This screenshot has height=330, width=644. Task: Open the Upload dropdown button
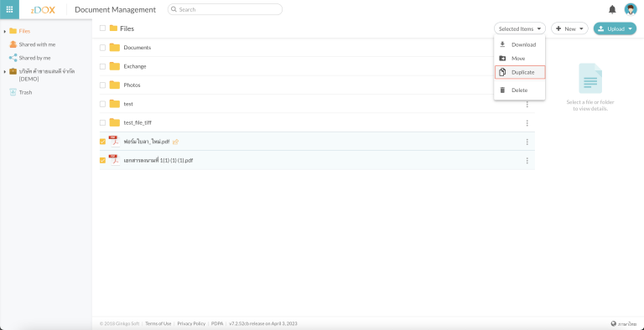click(615, 28)
